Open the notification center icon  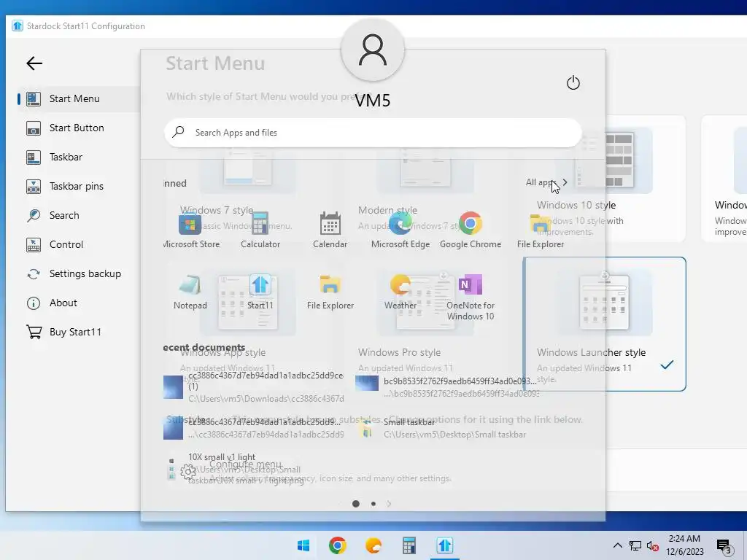(724, 546)
